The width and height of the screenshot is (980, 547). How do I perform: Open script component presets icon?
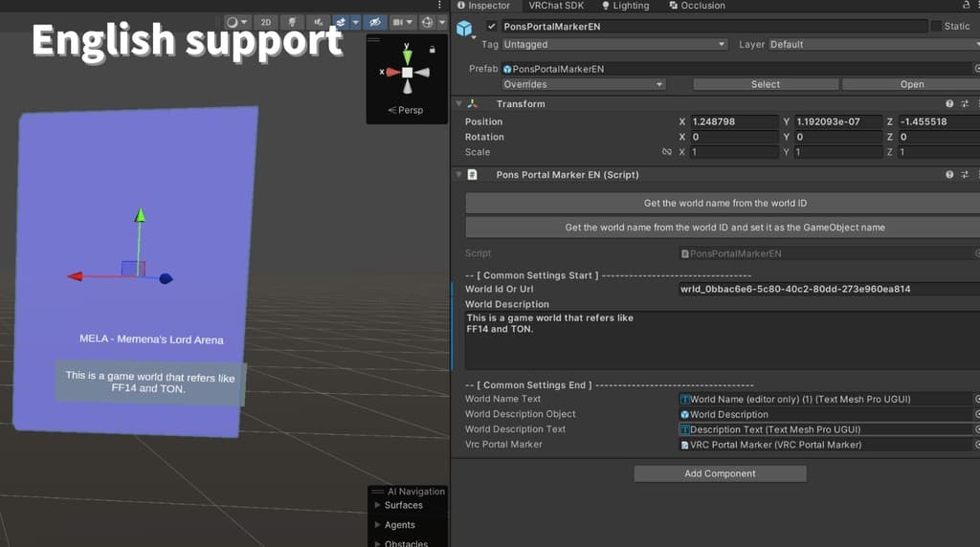[965, 175]
